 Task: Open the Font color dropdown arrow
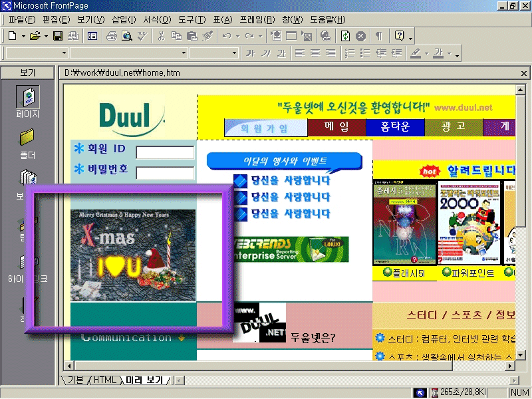[x=450, y=53]
